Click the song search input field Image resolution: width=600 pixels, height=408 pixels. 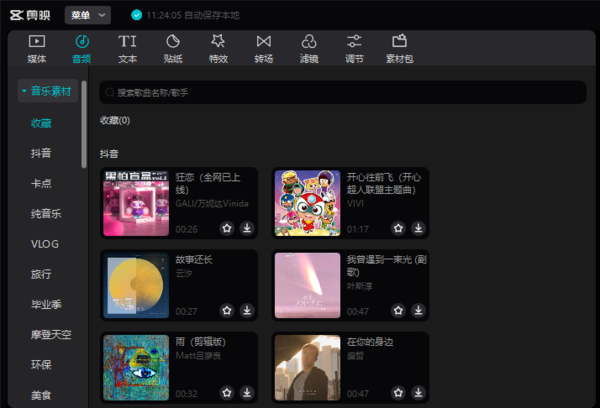(x=340, y=92)
